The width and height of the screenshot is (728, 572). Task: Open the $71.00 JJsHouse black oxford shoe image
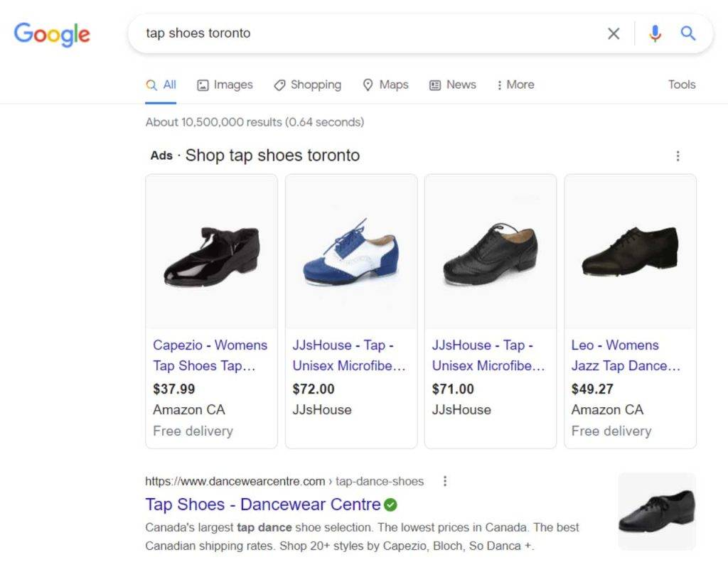[491, 252]
